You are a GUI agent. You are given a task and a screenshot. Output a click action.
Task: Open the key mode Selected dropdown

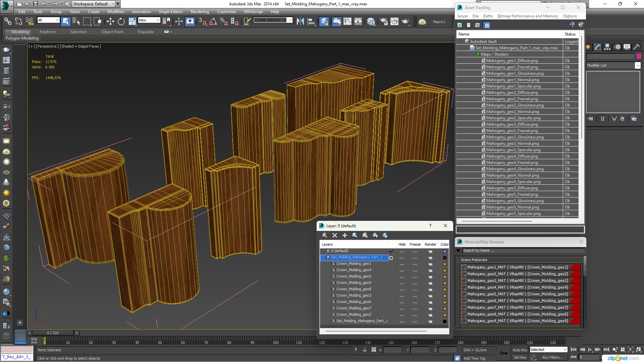(548, 350)
